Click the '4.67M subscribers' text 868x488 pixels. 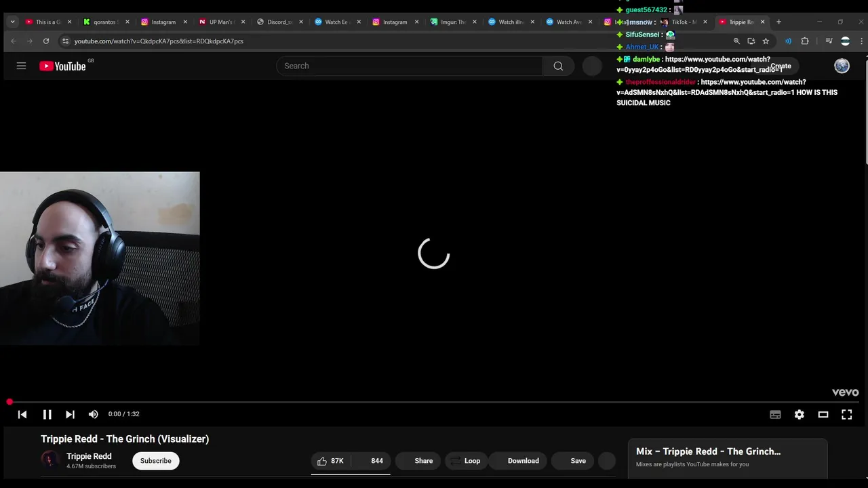tap(91, 466)
